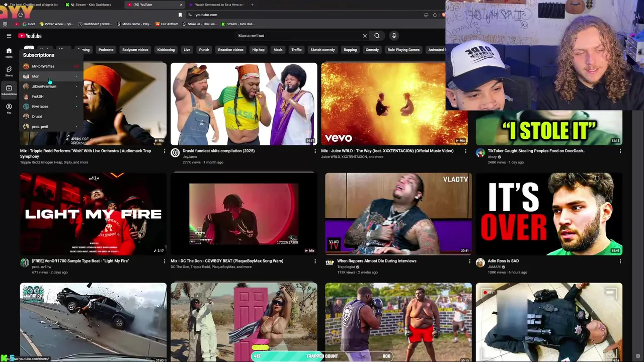Switch to Stream - Kick Dashboard tab

point(93,5)
